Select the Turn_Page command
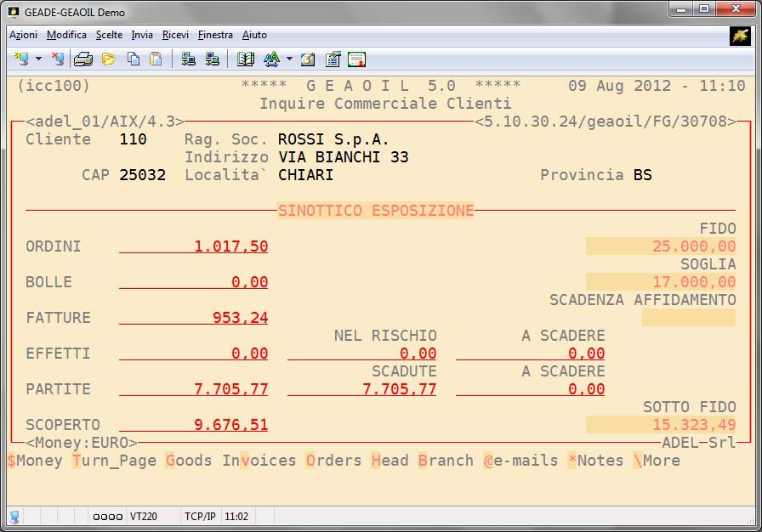This screenshot has height=532, width=762. [x=114, y=461]
